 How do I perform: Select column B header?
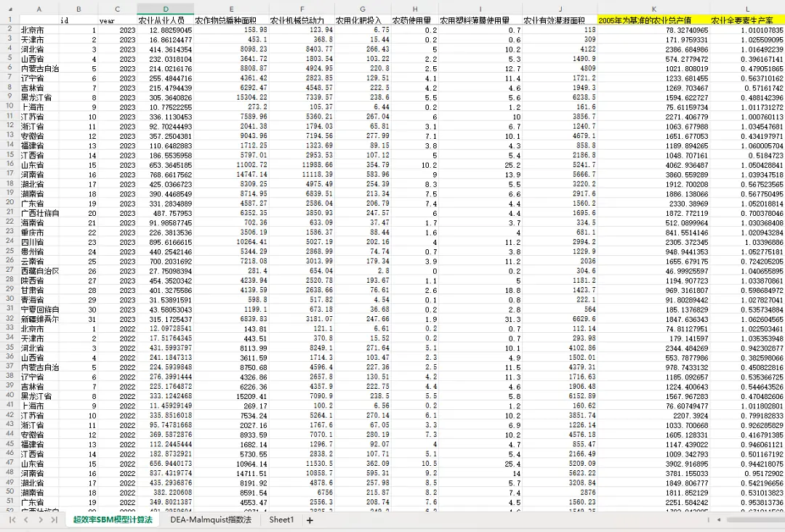point(78,9)
